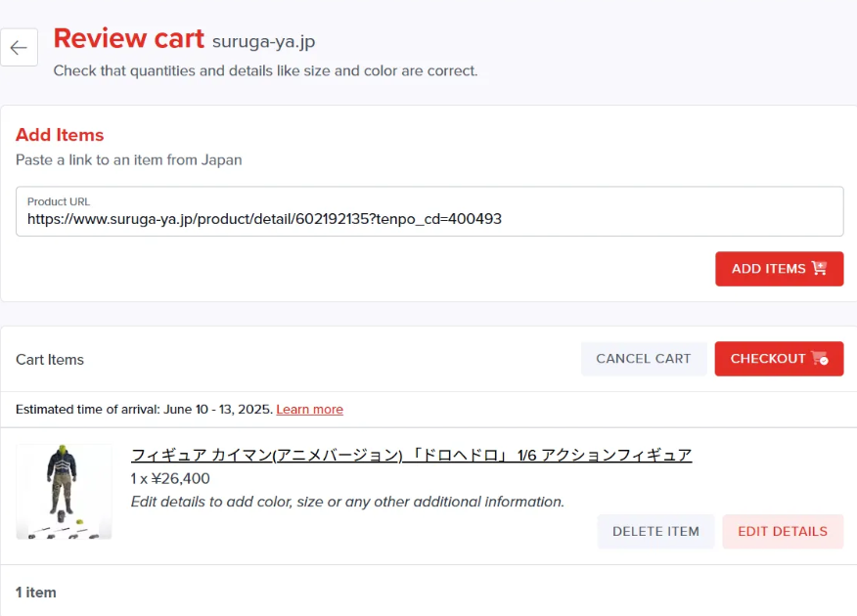Click the 1 item count text
The height and width of the screenshot is (616, 857).
pyautogui.click(x=35, y=592)
